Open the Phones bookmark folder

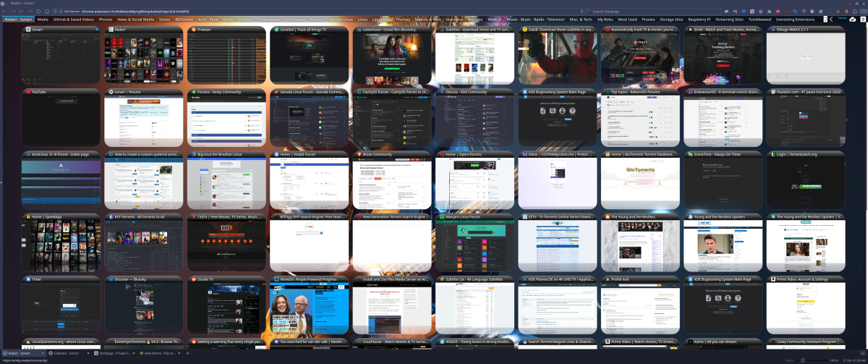coord(106,20)
